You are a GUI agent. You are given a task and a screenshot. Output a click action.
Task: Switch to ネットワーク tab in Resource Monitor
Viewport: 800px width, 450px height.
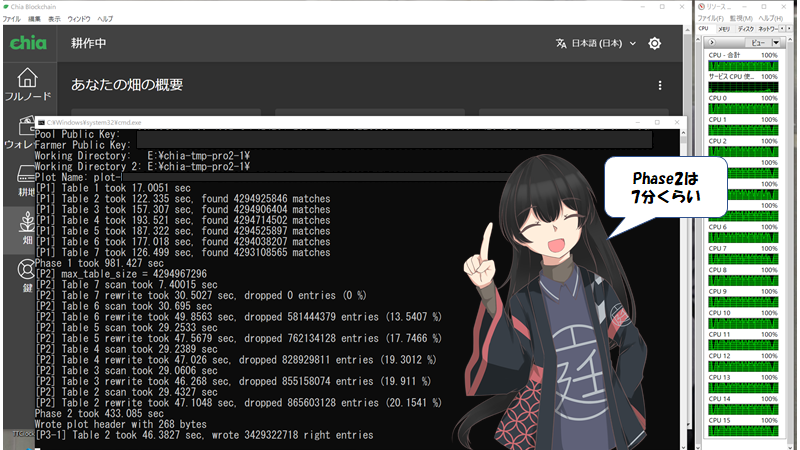767,29
